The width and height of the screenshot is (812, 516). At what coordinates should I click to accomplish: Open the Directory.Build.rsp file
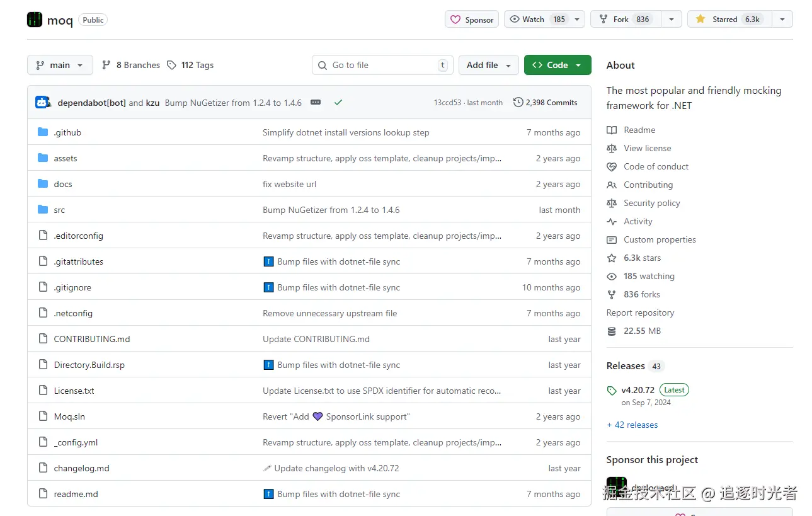(x=89, y=365)
